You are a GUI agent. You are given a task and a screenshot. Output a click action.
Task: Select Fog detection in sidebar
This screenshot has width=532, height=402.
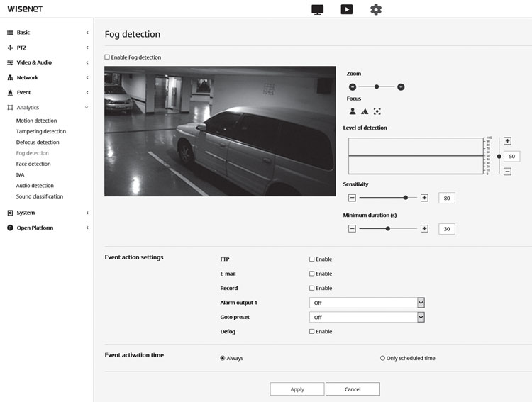click(x=32, y=153)
